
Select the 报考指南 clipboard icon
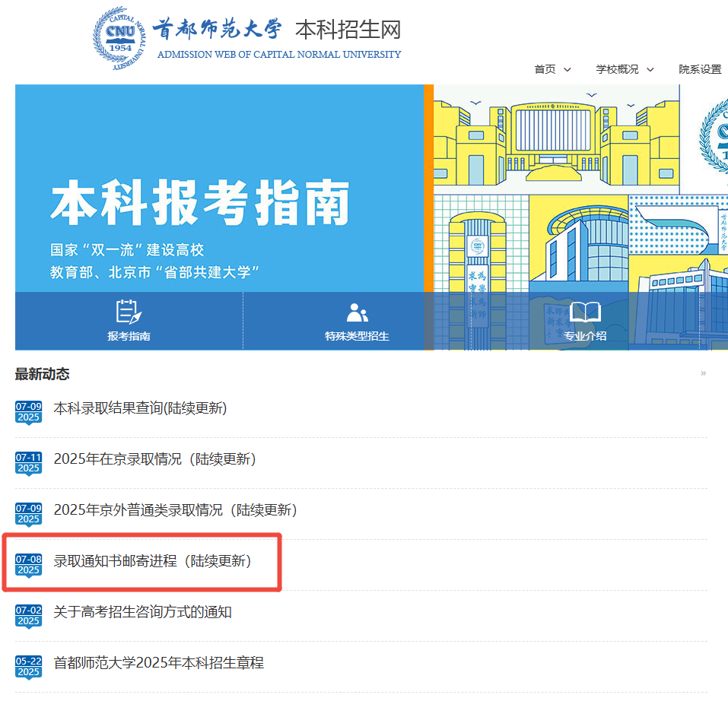click(128, 311)
